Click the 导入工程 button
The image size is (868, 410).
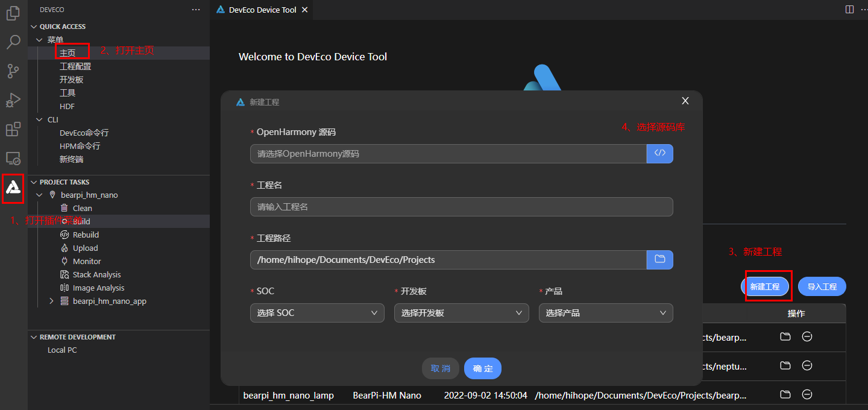coord(822,286)
